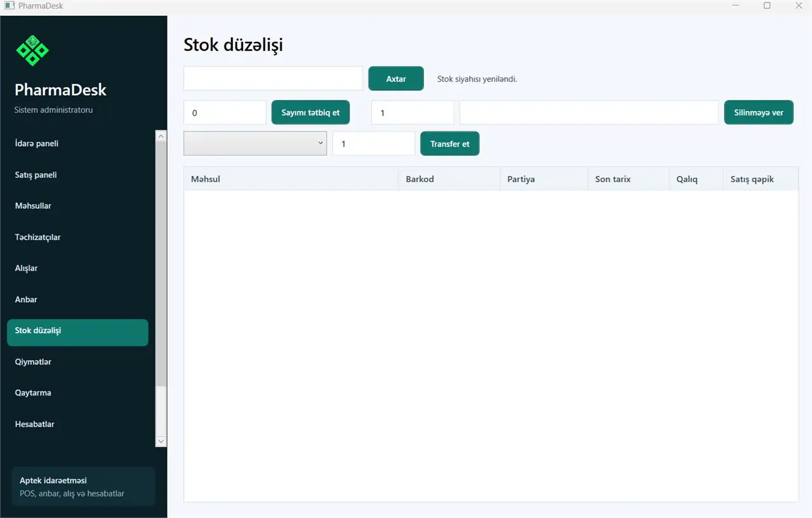Click the Satış qəpik column header

pyautogui.click(x=760, y=179)
